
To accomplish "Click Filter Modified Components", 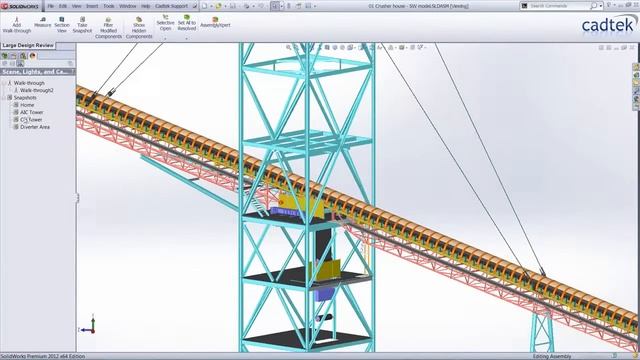I will pyautogui.click(x=108, y=28).
